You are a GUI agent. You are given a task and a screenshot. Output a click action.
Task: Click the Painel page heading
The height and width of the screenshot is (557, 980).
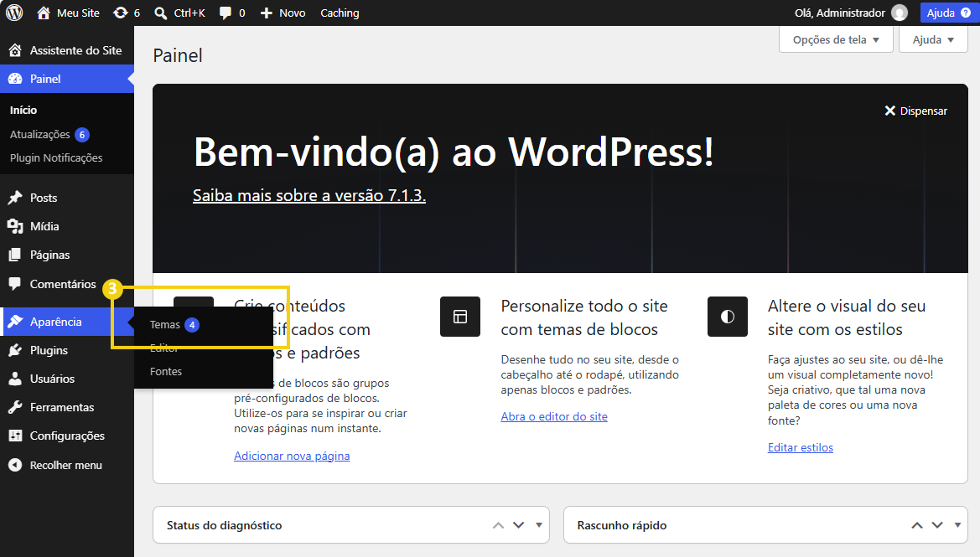178,55
